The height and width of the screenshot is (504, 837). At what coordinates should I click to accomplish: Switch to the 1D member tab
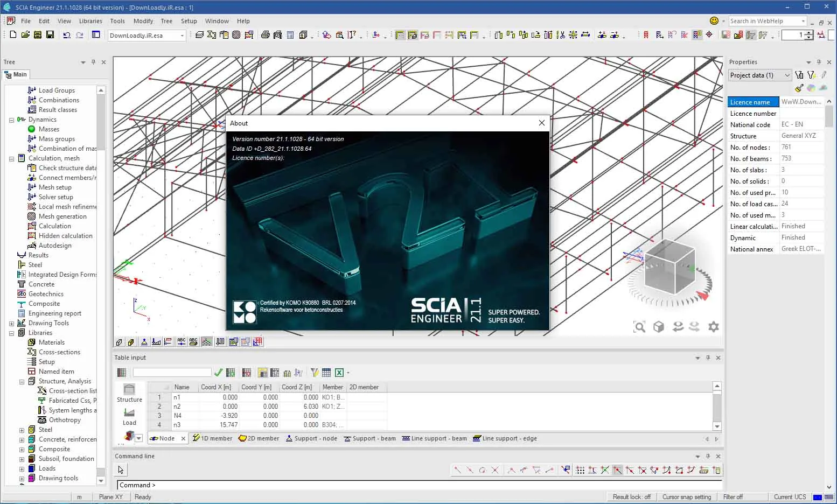212,438
